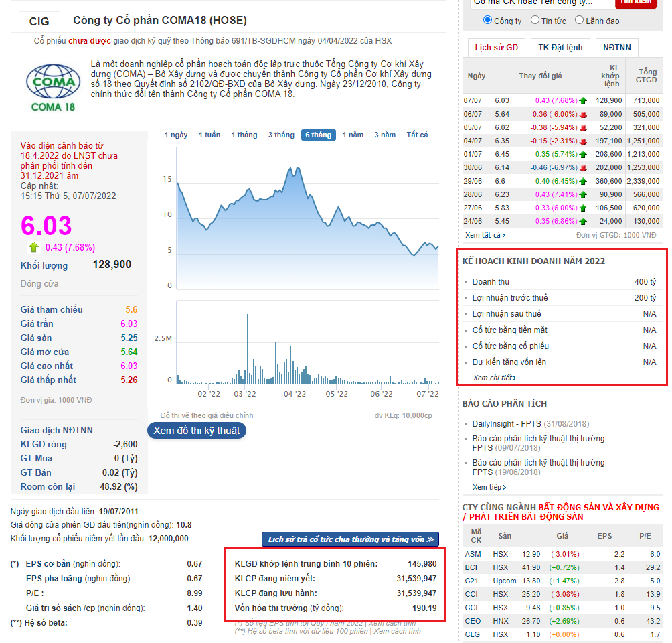Click the Xem tất cả trading history link

point(485,235)
